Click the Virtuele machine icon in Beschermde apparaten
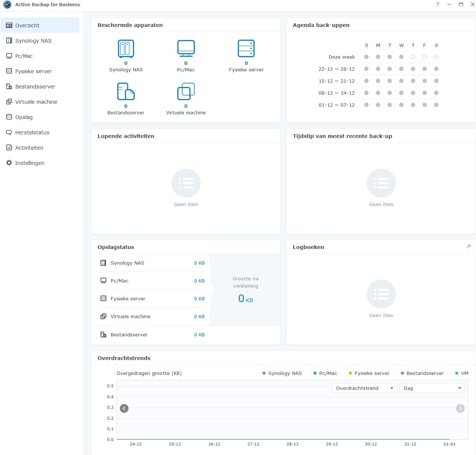476x455 pixels. (x=186, y=91)
